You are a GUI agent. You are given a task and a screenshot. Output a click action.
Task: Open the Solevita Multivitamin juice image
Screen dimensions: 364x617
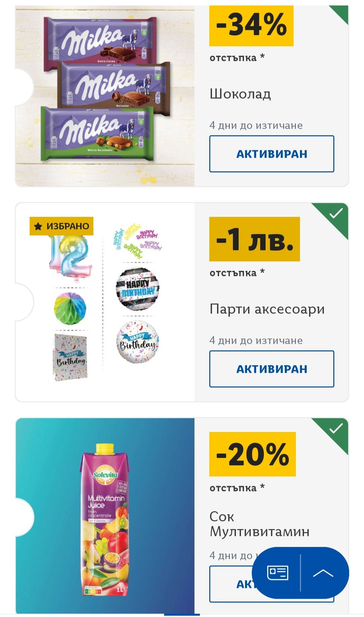pos(105,516)
